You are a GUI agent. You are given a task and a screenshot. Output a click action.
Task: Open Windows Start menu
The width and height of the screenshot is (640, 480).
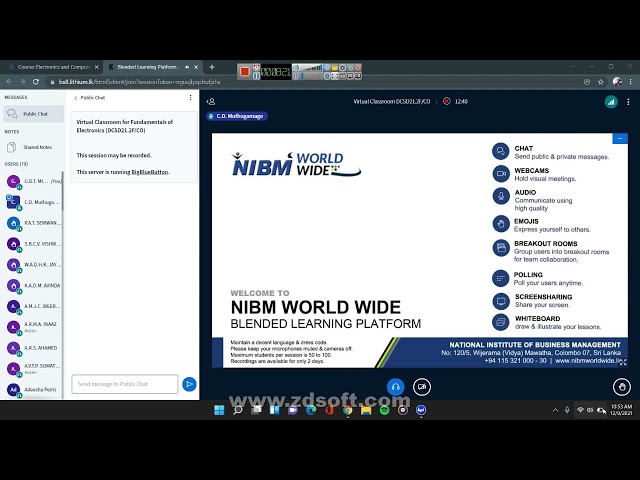click(219, 410)
